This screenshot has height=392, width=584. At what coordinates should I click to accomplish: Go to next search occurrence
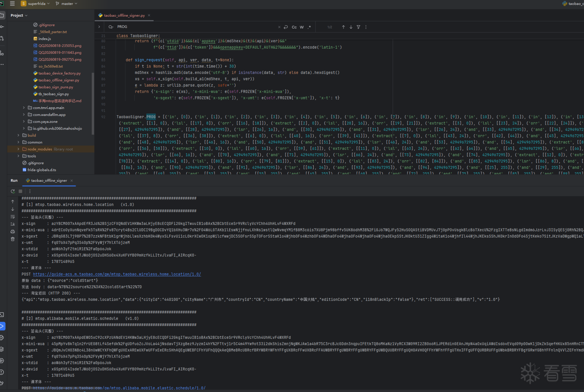(351, 27)
